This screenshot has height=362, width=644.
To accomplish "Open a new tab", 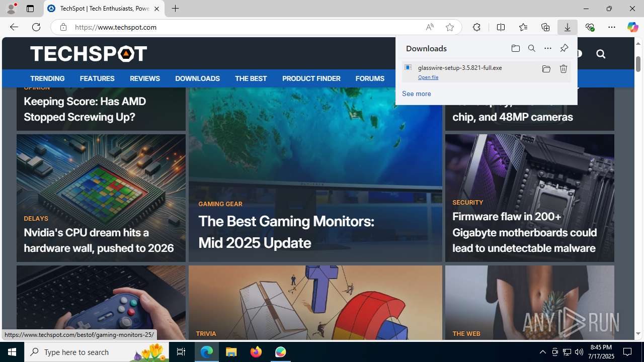I will point(175,9).
